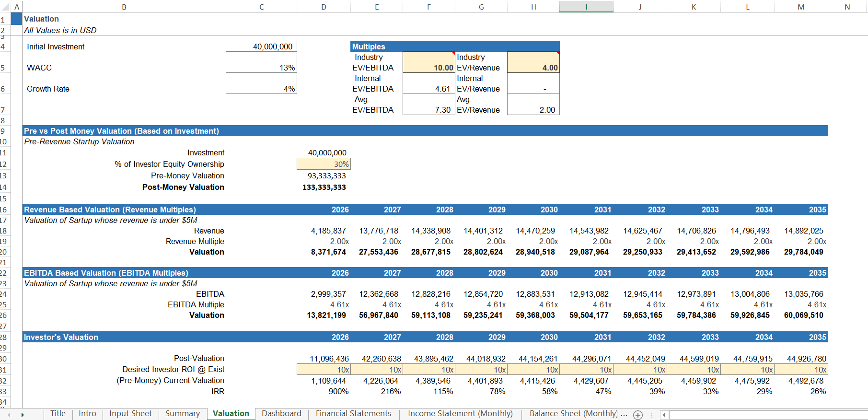The width and height of the screenshot is (868, 420).
Task: Open Income Statement (Monthly) tab
Action: click(460, 414)
